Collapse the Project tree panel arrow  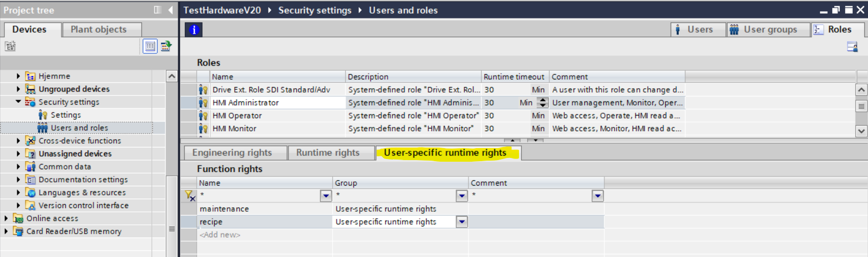(171, 10)
